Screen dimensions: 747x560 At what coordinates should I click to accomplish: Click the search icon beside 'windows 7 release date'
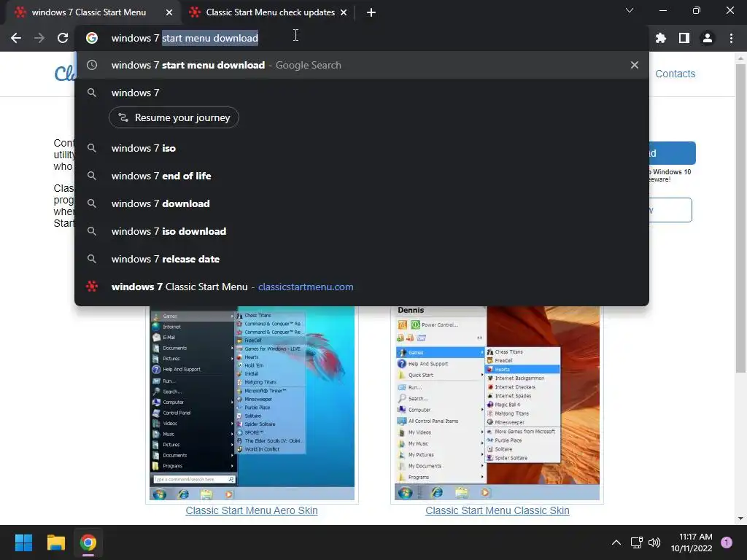click(92, 259)
